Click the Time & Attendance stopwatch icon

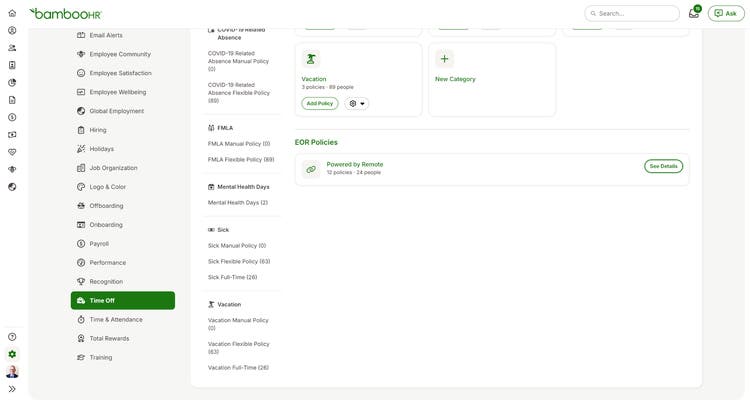[81, 319]
